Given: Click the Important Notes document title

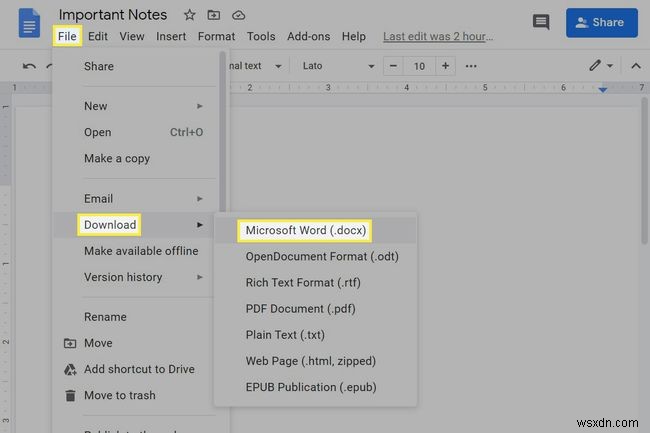Looking at the screenshot, I should point(113,15).
